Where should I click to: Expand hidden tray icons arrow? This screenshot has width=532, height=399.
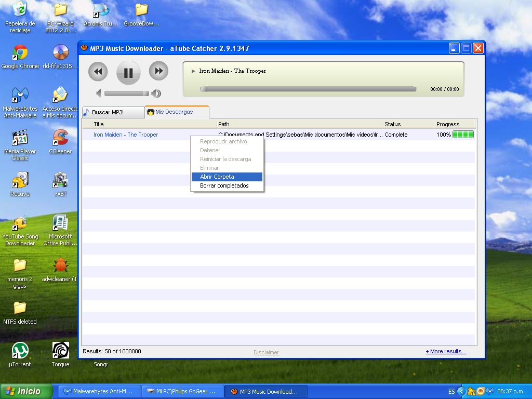click(461, 392)
